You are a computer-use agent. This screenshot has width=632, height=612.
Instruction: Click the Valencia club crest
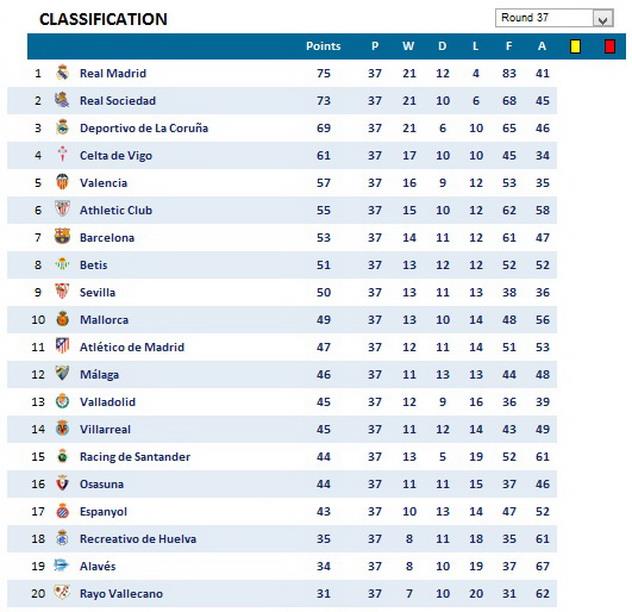pos(62,182)
